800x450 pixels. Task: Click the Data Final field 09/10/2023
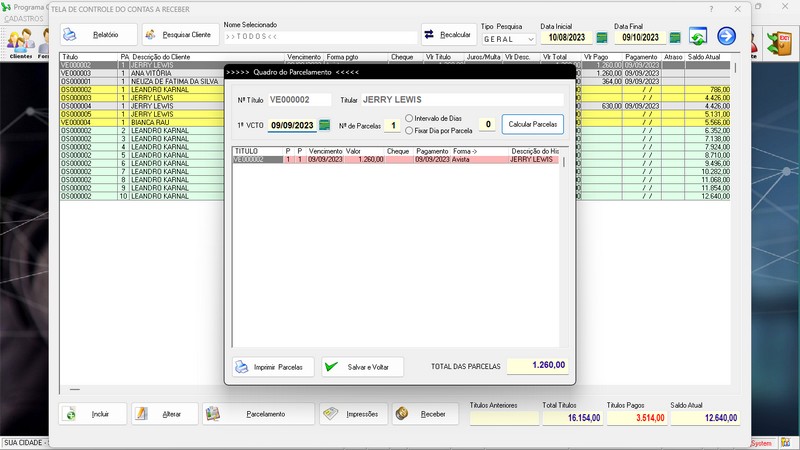640,38
